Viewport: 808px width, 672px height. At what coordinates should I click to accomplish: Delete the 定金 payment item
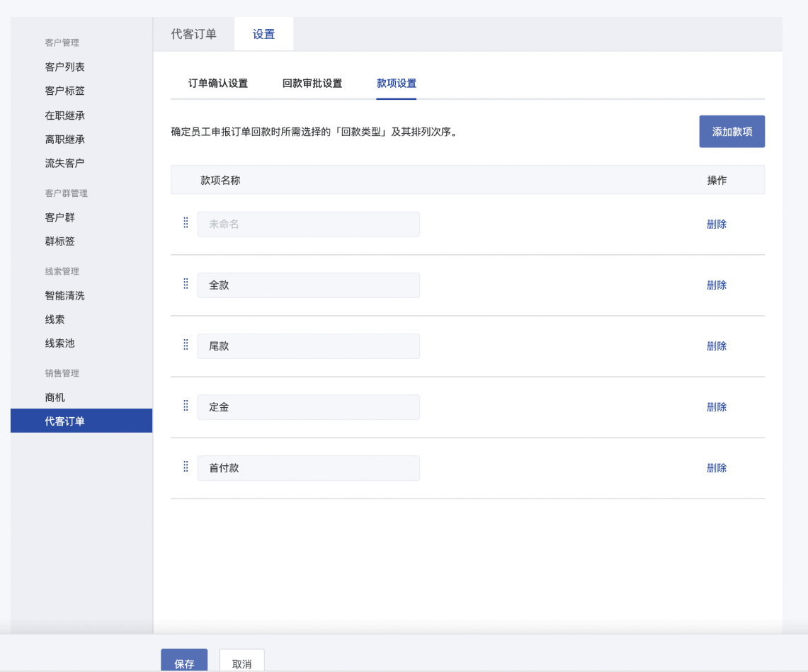(x=716, y=407)
